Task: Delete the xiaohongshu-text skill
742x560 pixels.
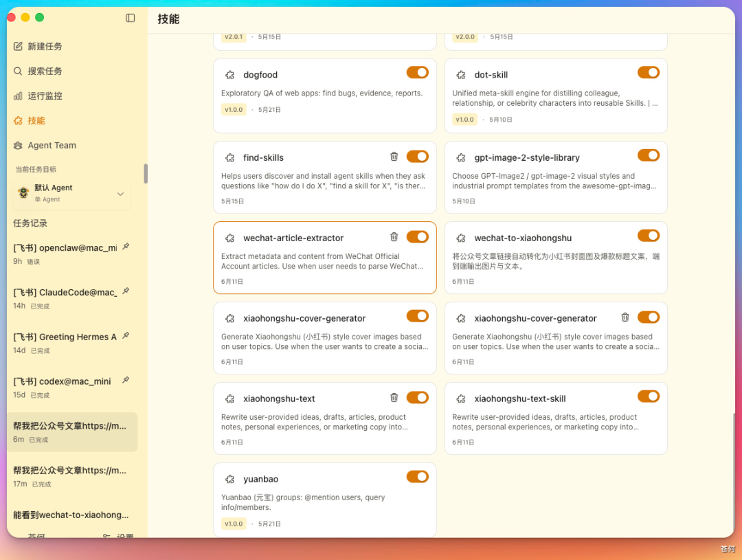Action: point(394,398)
